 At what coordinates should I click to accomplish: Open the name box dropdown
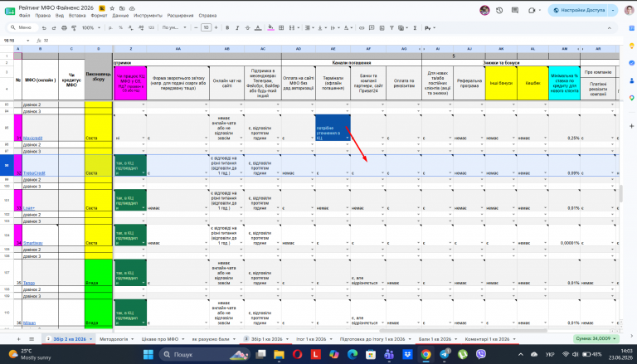click(28, 41)
